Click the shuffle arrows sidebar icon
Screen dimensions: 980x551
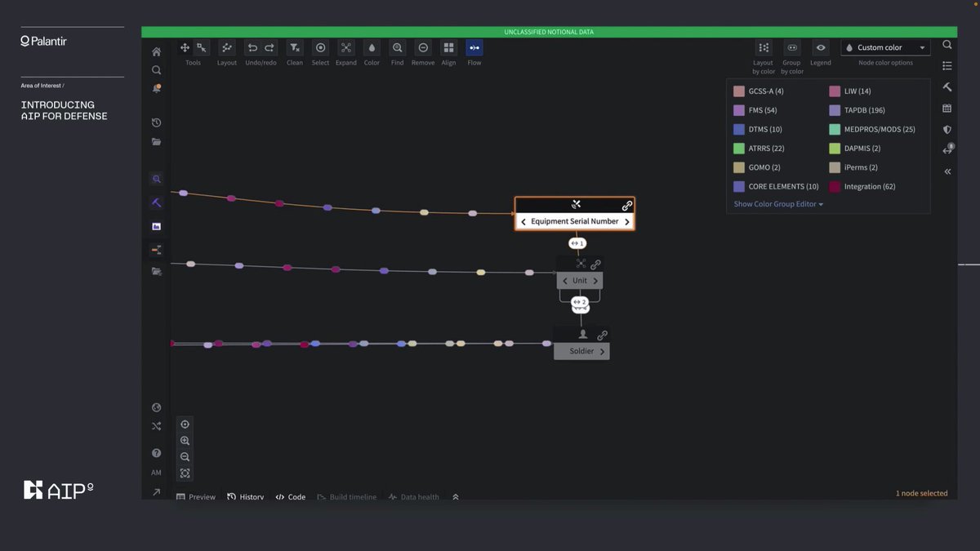(156, 426)
